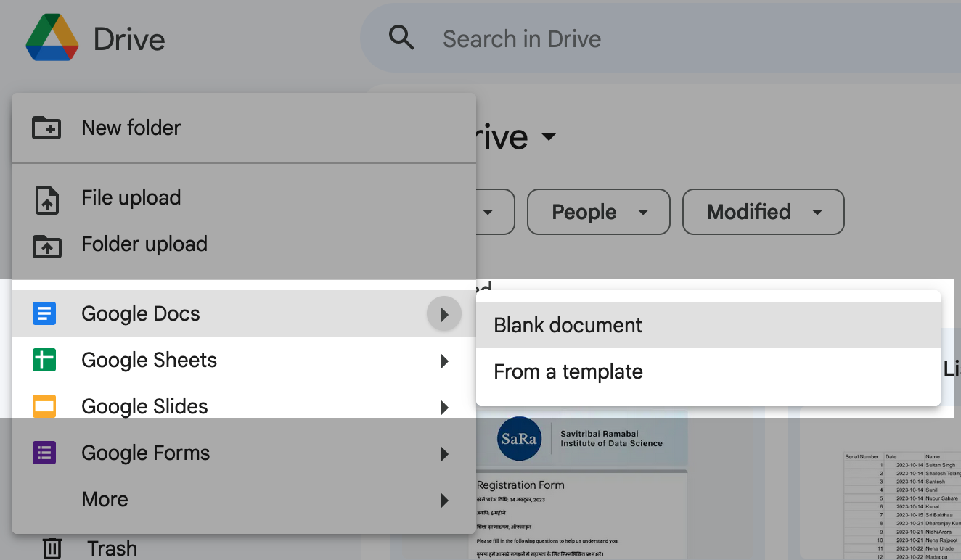Click the purple Google Forms icon
Image resolution: width=961 pixels, height=560 pixels.
(x=44, y=453)
